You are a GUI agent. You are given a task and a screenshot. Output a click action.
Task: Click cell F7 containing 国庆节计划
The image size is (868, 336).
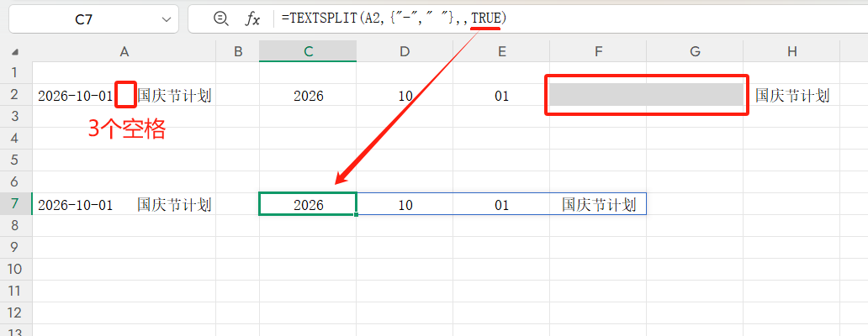pos(598,204)
